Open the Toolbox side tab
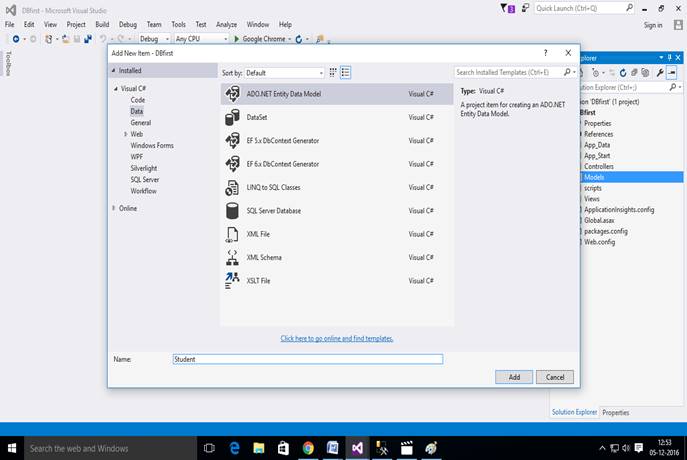Viewport: 687px width, 460px height. (8, 64)
